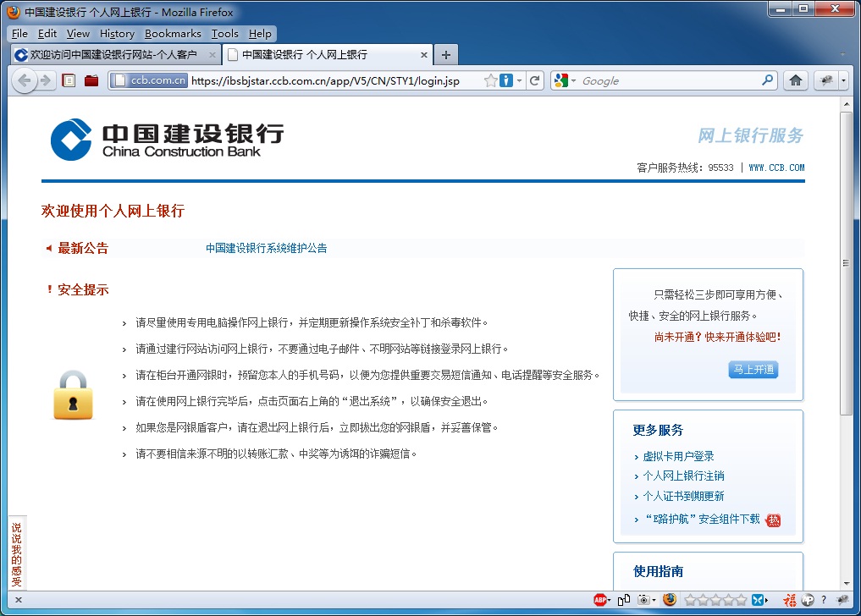Open the 'E路护航' 安全组件下载 link

pos(702,520)
